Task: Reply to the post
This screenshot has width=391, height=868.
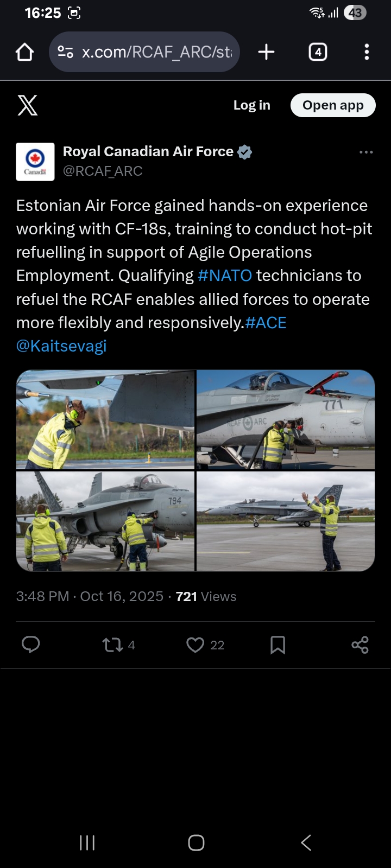Action: point(31,644)
